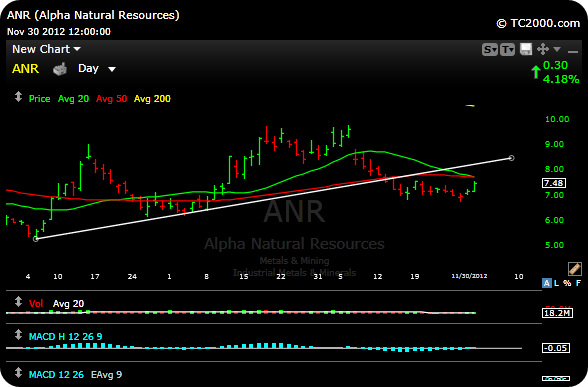Click the -0.05 MACD histogram value tag

tap(556, 348)
